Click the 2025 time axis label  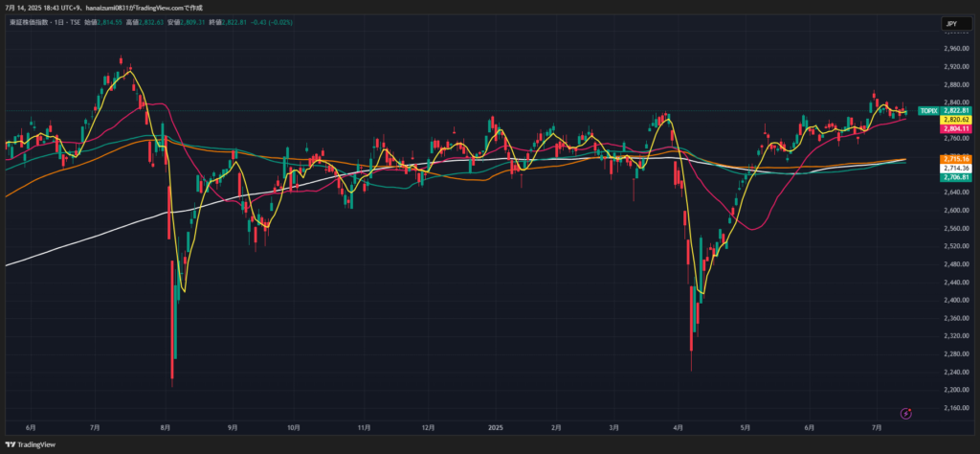495,428
